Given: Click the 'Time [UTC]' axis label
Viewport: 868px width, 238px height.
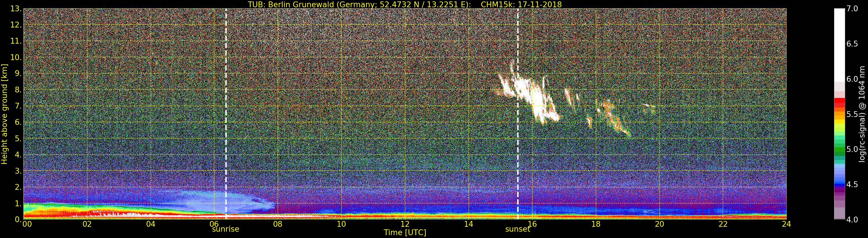Looking at the screenshot, I should click(405, 232).
